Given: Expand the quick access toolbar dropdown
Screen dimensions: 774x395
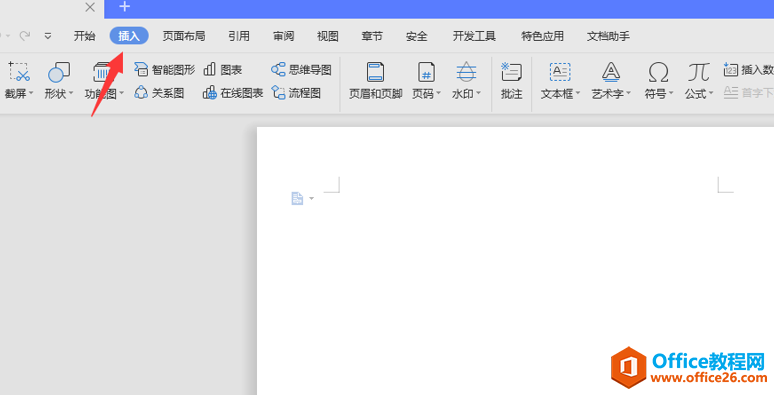Looking at the screenshot, I should (x=48, y=36).
